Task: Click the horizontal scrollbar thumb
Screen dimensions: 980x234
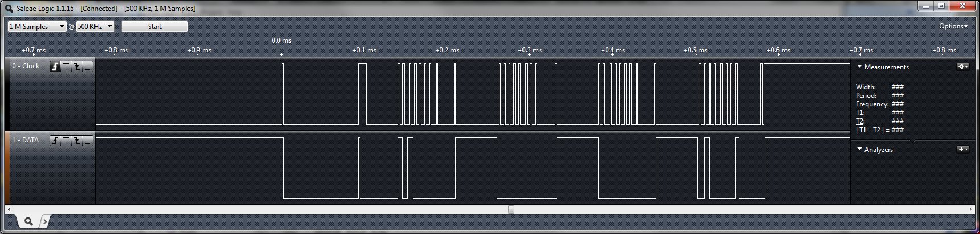Action: click(511, 209)
